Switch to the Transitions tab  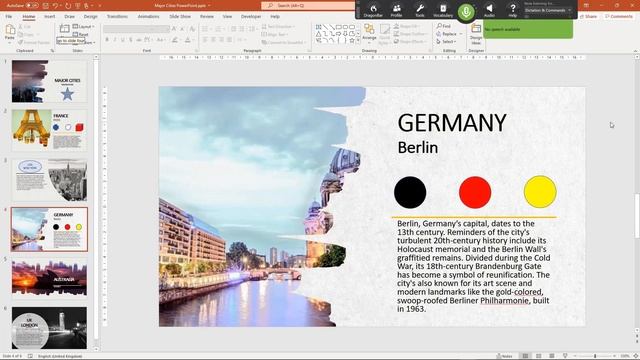117,16
